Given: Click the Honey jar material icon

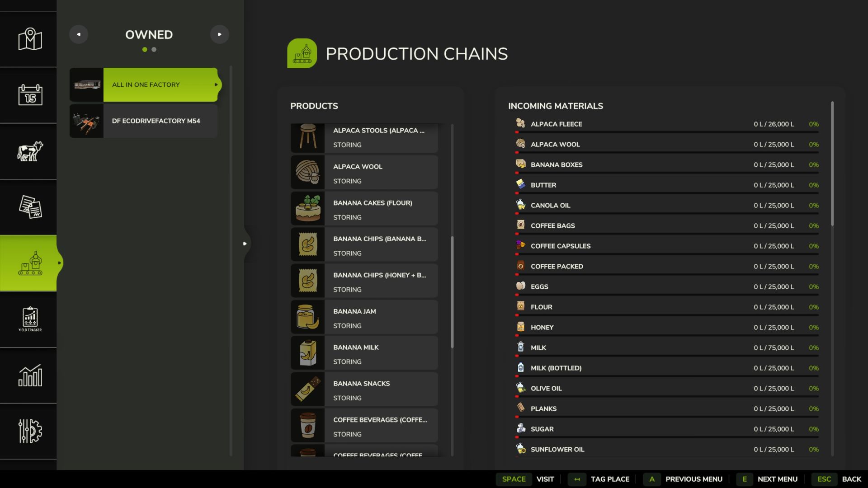Looking at the screenshot, I should 520,327.
